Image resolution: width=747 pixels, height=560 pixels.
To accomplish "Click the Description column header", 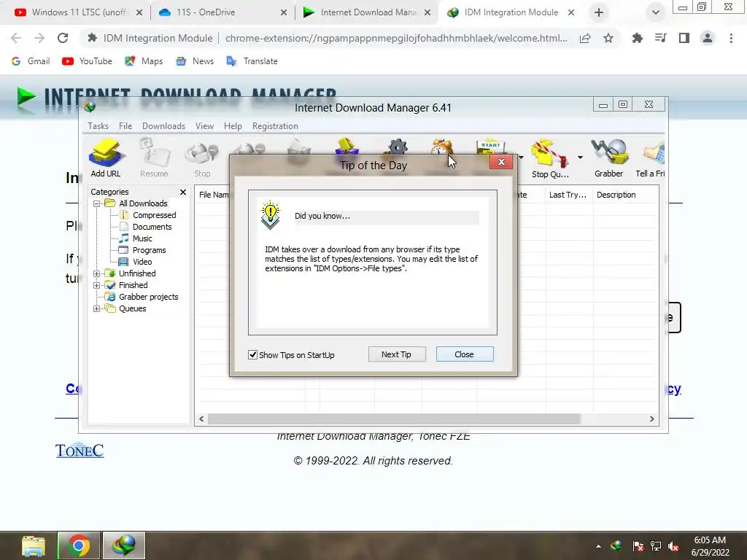I will point(625,195).
